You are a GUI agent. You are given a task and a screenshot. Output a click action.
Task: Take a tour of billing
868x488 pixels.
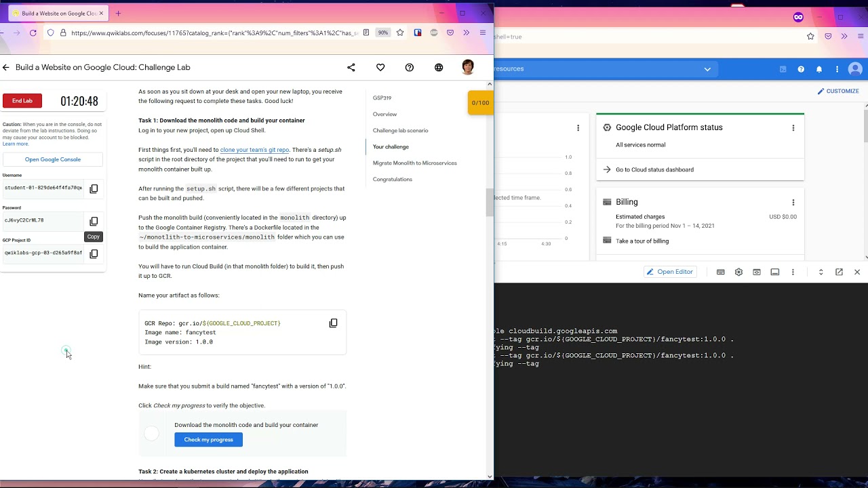click(x=642, y=241)
